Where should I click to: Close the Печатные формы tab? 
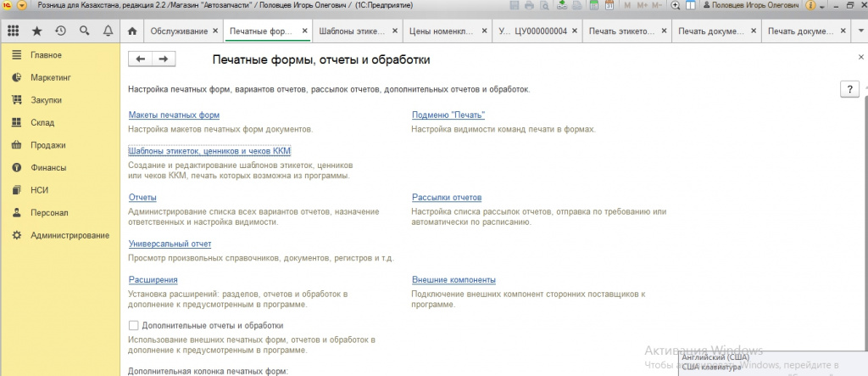[x=304, y=31]
